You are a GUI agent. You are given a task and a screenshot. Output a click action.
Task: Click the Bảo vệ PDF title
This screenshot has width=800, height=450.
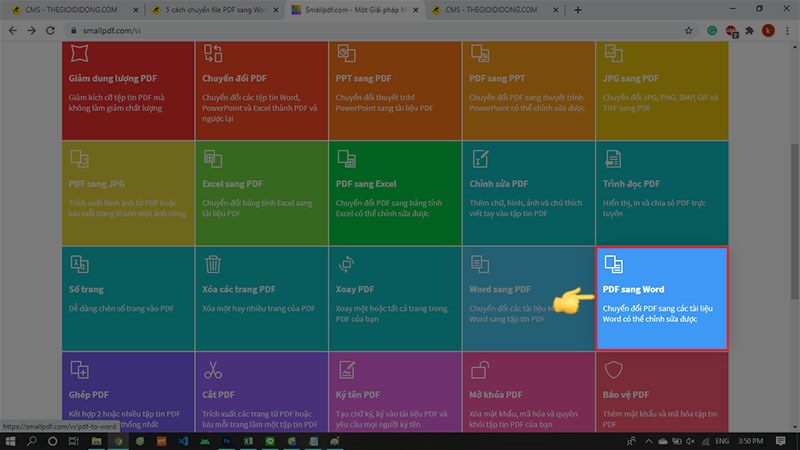(626, 395)
